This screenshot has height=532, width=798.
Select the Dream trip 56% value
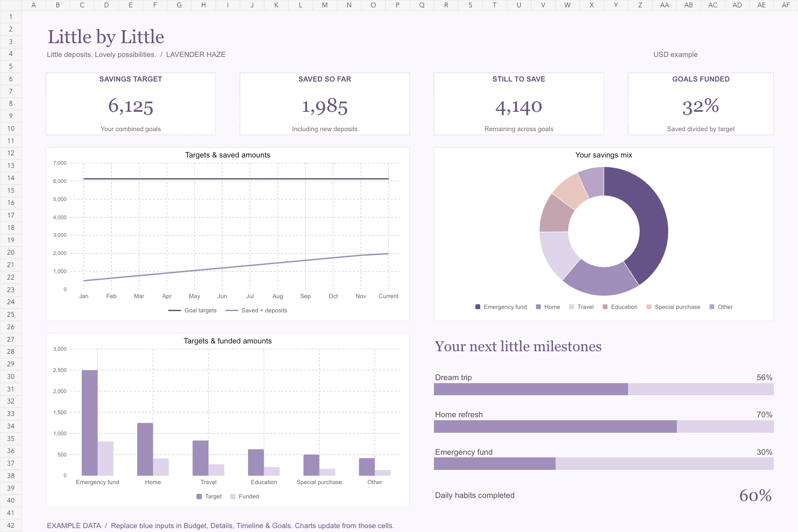point(764,378)
